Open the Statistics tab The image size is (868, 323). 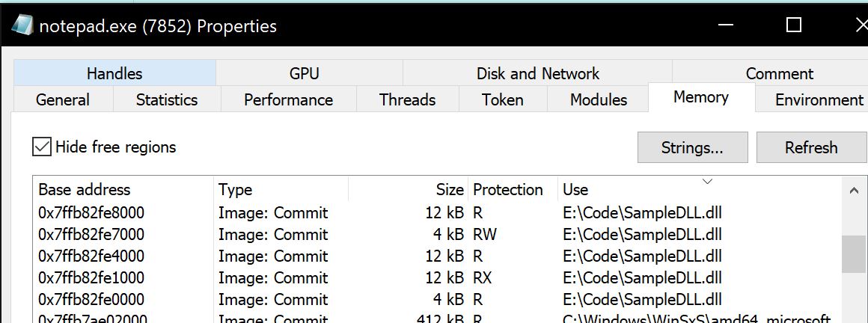(x=167, y=99)
